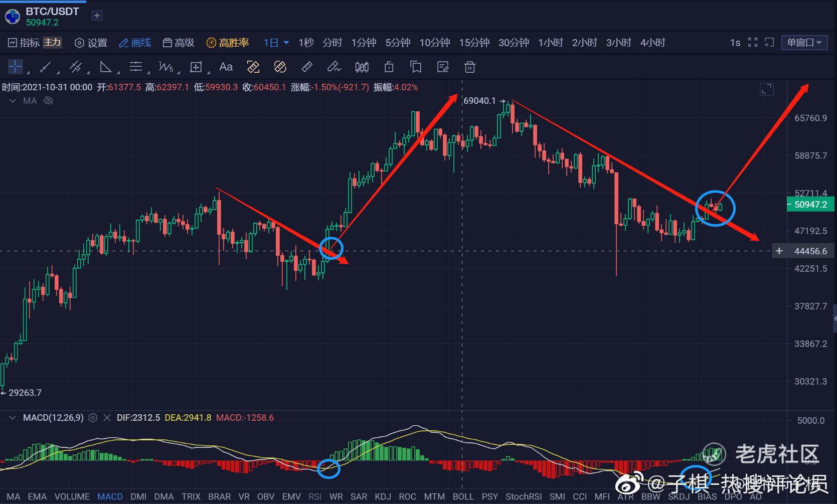837x504 pixels.
Task: Switch to the 2小时 timeframe
Action: [585, 43]
